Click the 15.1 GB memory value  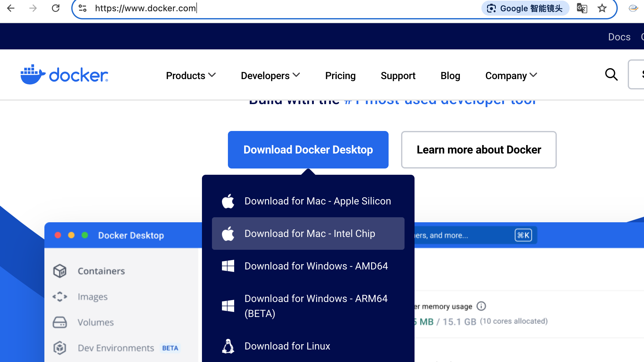(459, 322)
